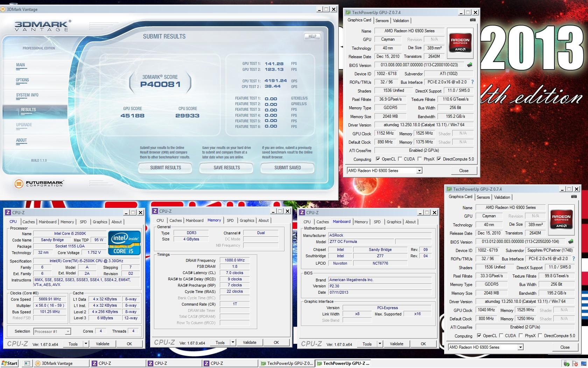The height and width of the screenshot is (368, 588).
Task: Click the BIOS save chip icon in lower GPU-Z
Action: pyautogui.click(x=570, y=241)
